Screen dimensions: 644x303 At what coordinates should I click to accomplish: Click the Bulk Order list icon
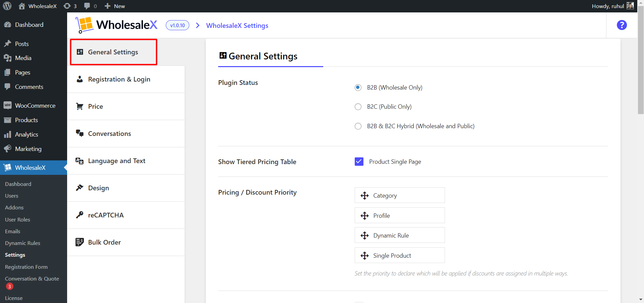[80, 242]
